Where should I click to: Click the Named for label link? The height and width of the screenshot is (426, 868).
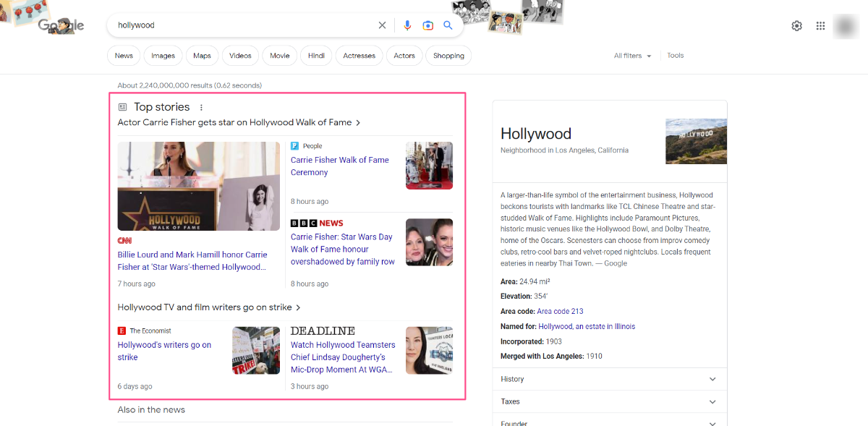[x=519, y=327]
